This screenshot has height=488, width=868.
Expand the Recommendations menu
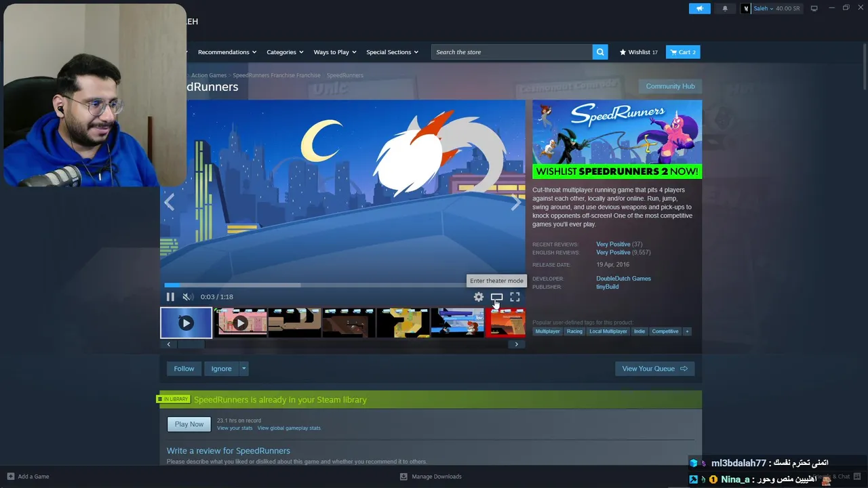tap(227, 52)
